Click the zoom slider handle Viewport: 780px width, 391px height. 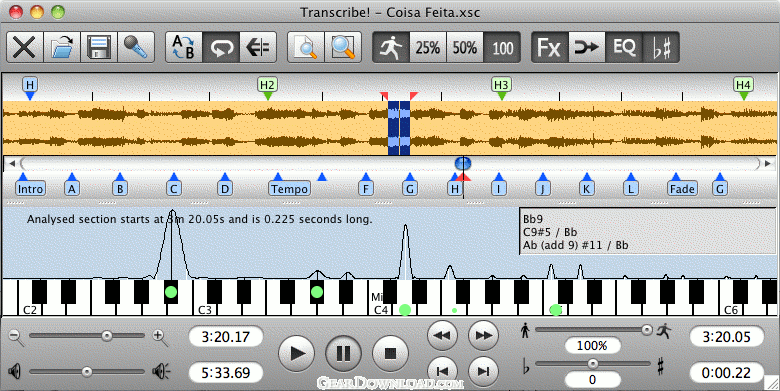pyautogui.click(x=106, y=336)
